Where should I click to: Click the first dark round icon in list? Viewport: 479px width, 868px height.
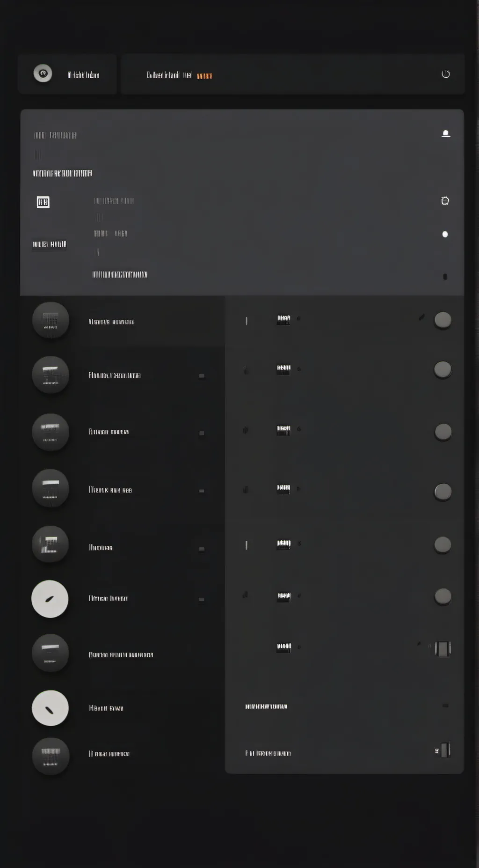(x=51, y=321)
